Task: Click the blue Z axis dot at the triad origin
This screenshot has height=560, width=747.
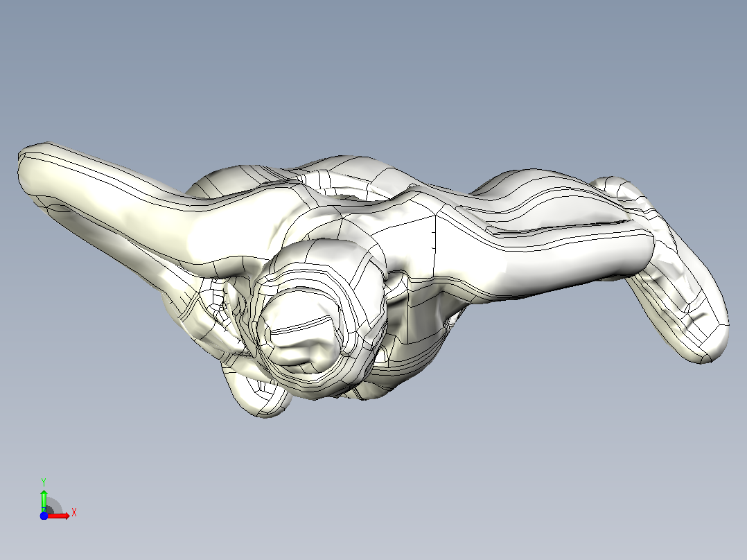Action: (x=44, y=516)
